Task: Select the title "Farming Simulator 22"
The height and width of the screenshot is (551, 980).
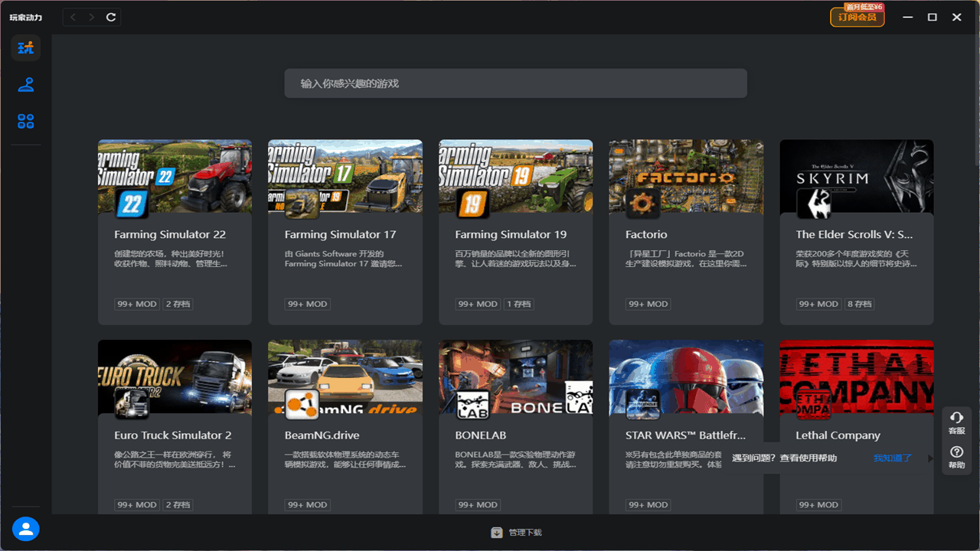Action: pos(170,235)
